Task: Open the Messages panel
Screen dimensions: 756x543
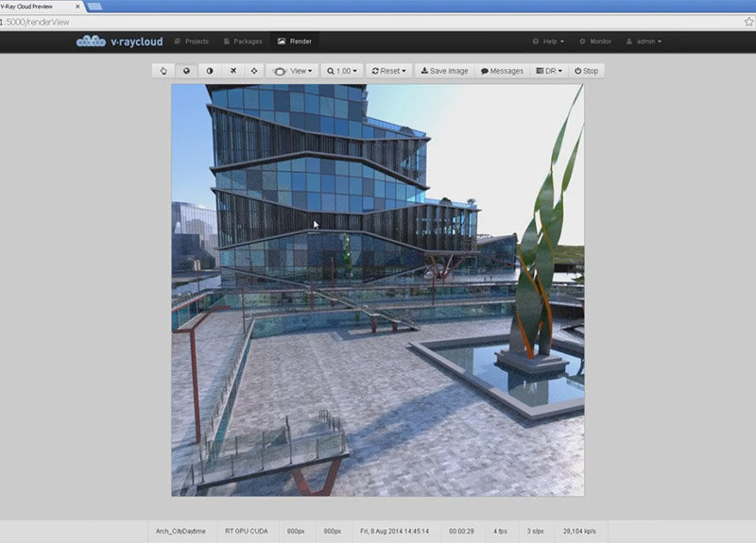Action: point(502,71)
